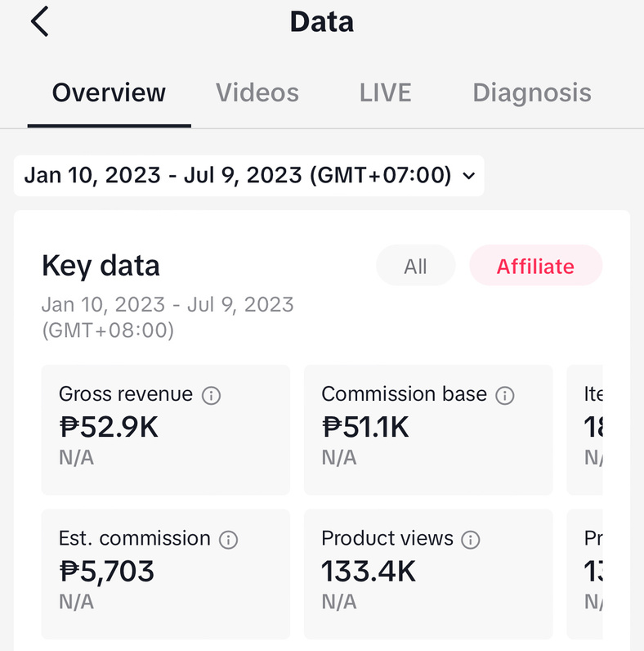Switch to the LIVE tab
Screen dimensions: 644x651
pos(385,92)
